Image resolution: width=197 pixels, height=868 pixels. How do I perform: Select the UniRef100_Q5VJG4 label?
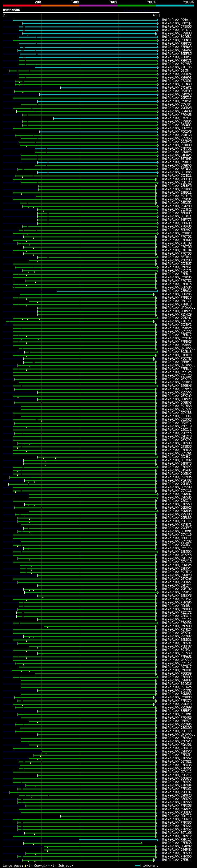pyautogui.click(x=177, y=104)
